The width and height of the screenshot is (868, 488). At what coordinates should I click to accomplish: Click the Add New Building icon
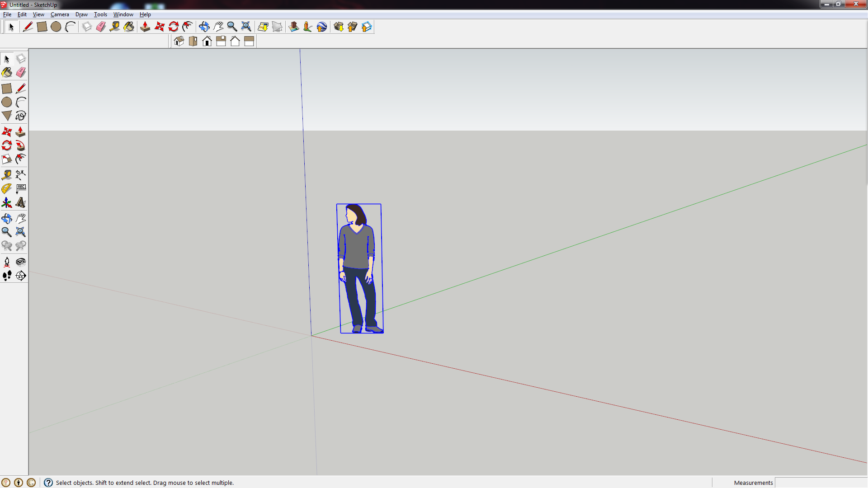coord(293,27)
